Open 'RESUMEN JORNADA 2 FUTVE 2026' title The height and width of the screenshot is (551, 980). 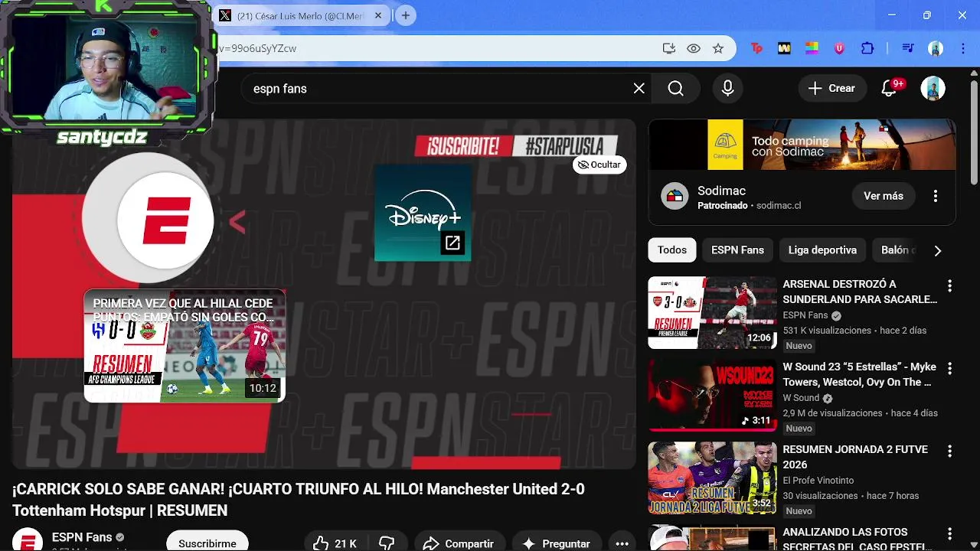pyautogui.click(x=855, y=457)
